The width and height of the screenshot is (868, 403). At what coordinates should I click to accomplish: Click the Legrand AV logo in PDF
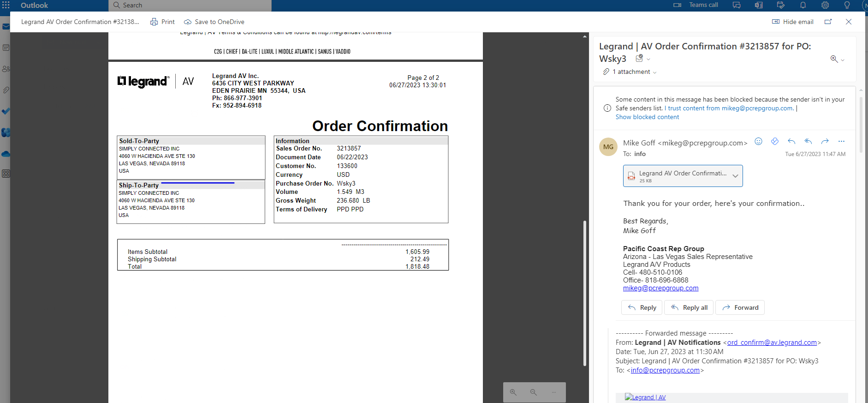coord(156,82)
